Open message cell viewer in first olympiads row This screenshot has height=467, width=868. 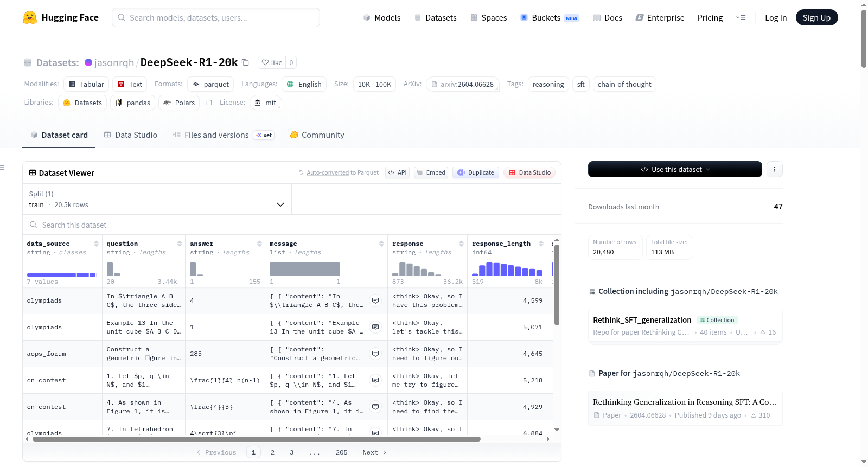click(375, 300)
